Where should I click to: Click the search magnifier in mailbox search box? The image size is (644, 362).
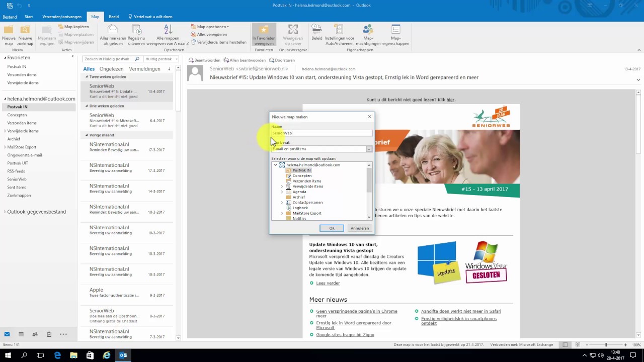pos(137,59)
